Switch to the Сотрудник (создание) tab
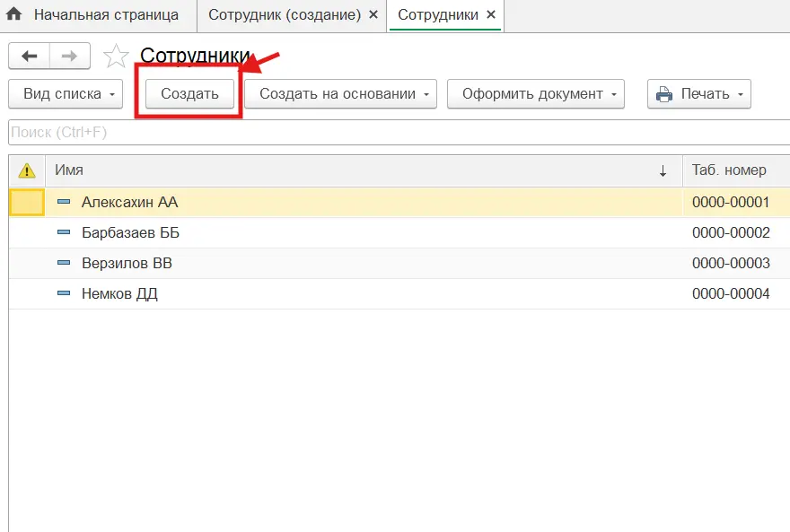The width and height of the screenshot is (790, 532). pos(285,15)
